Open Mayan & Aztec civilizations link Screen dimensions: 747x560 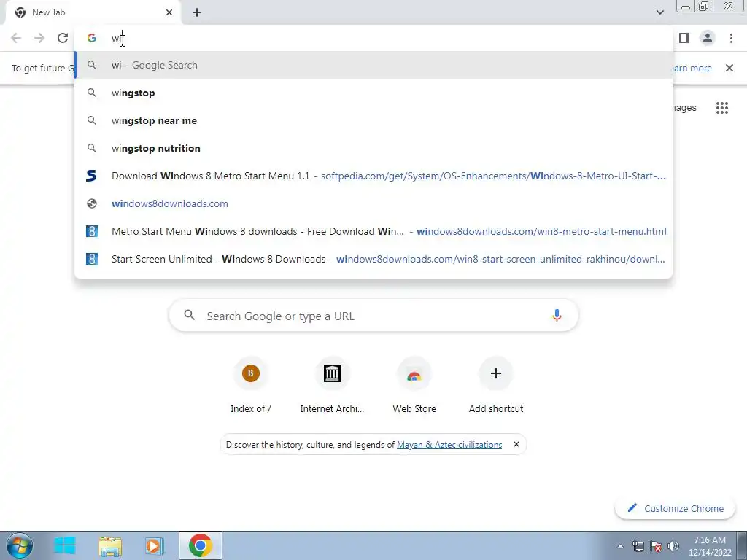tap(449, 444)
